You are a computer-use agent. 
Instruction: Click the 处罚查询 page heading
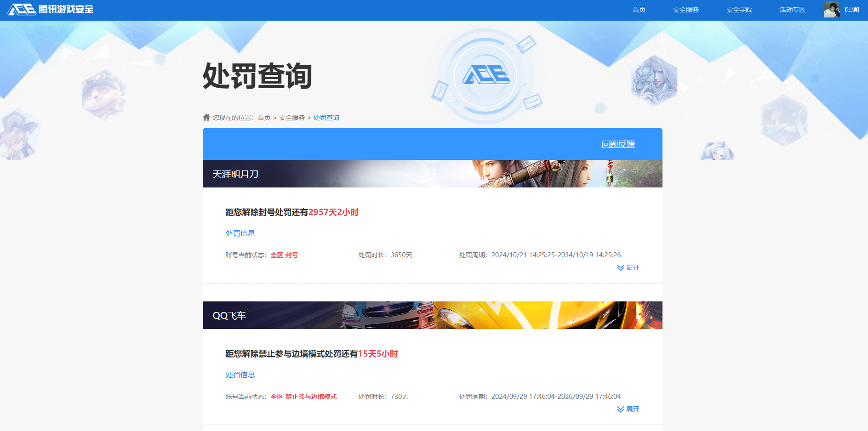(257, 76)
